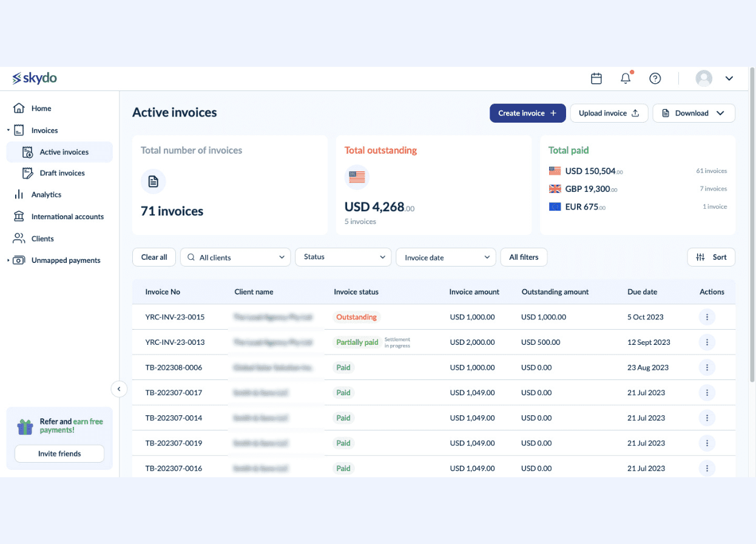
Task: Open Sort options for the invoice list
Action: [711, 257]
